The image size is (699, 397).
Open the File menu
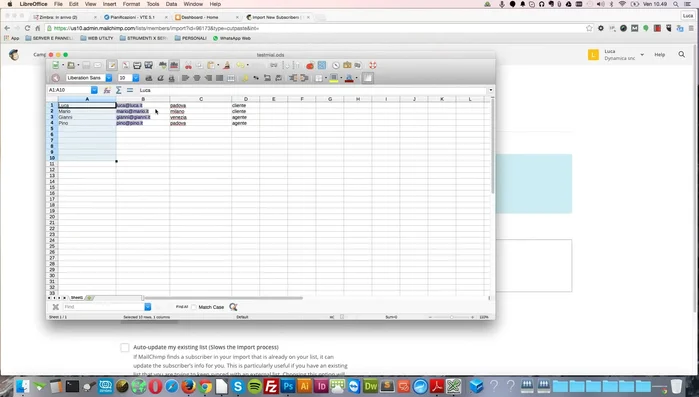point(58,4)
